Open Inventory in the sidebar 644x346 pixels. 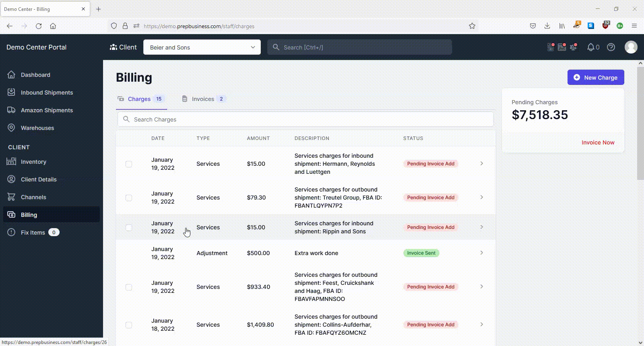(x=33, y=162)
